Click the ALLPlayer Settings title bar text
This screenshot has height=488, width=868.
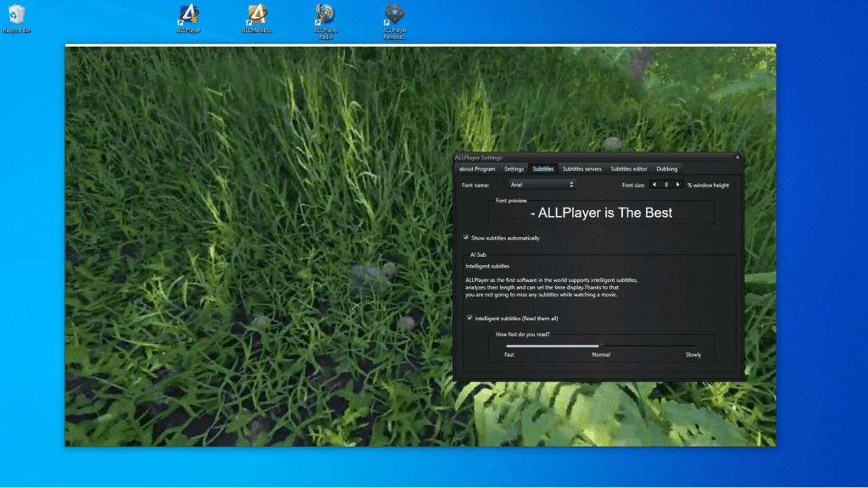[478, 158]
